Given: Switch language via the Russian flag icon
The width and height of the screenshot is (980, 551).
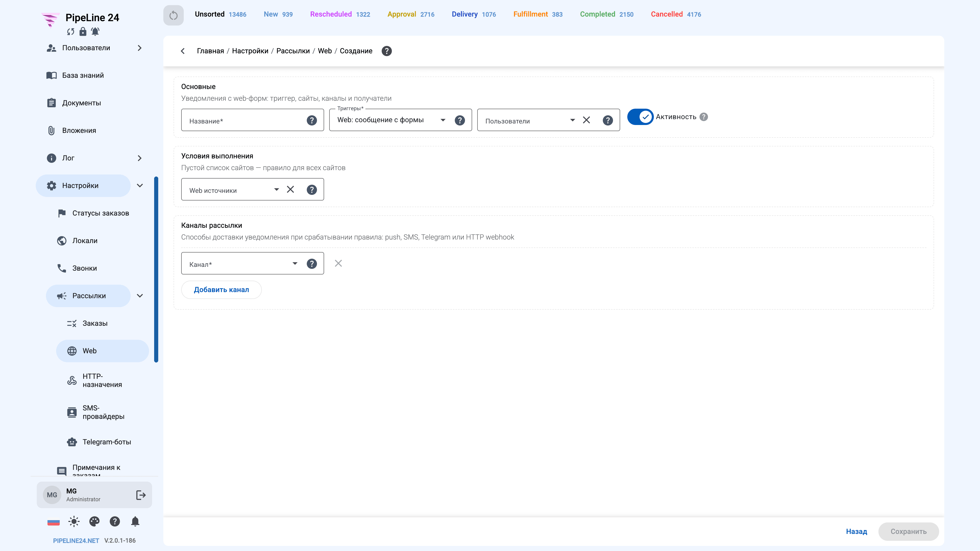Looking at the screenshot, I should point(53,522).
